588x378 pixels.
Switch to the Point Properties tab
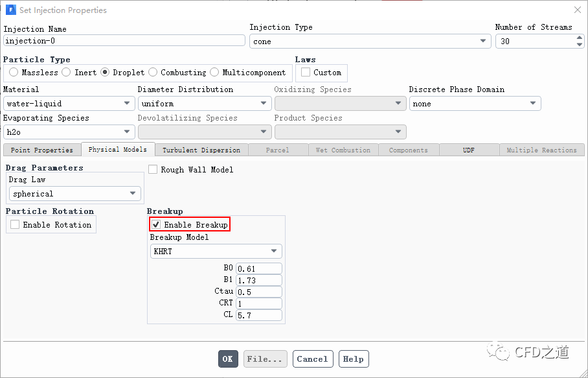point(42,150)
